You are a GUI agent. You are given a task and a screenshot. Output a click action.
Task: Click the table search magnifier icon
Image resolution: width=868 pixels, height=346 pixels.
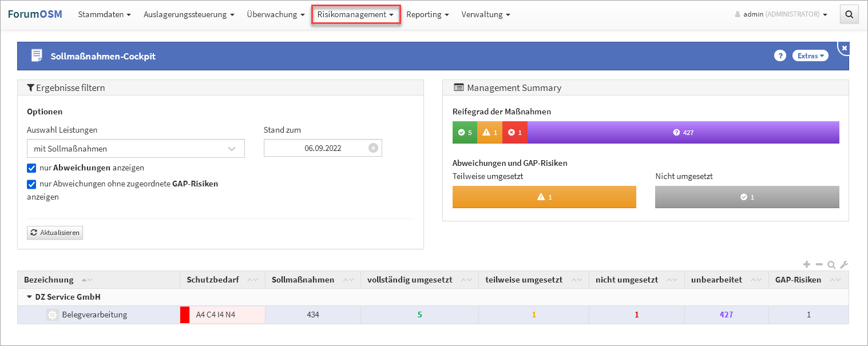coord(831,265)
